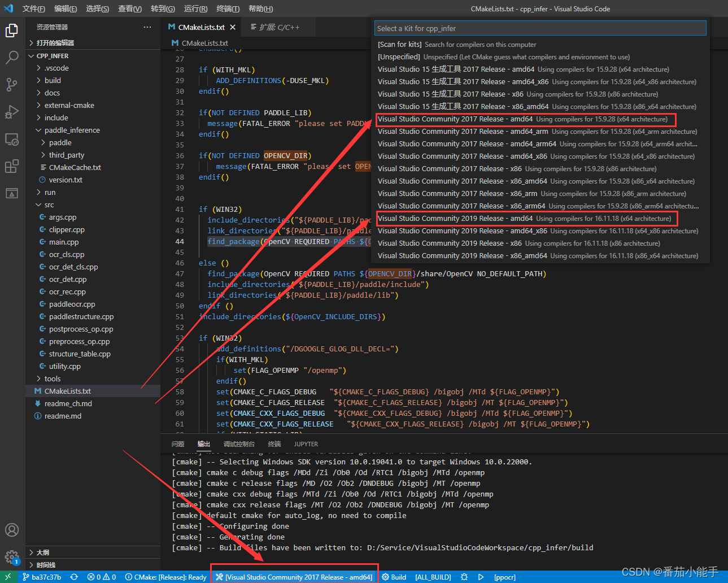
Task: Switch to the 终端 panel tab
Action: coord(274,444)
